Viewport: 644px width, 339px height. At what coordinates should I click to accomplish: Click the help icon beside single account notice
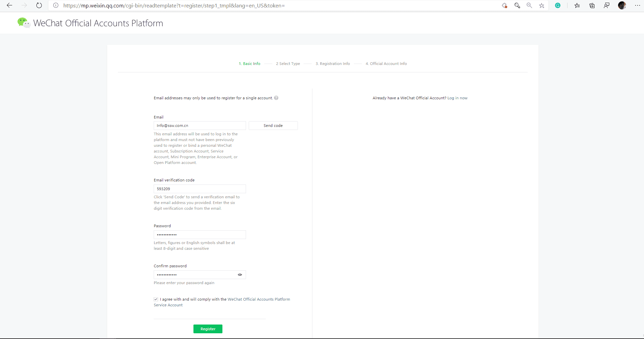coord(276,98)
